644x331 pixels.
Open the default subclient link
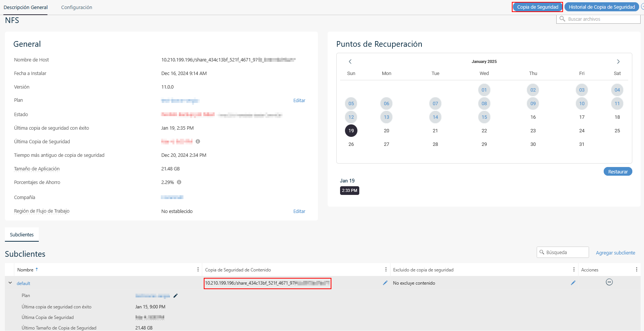click(23, 283)
